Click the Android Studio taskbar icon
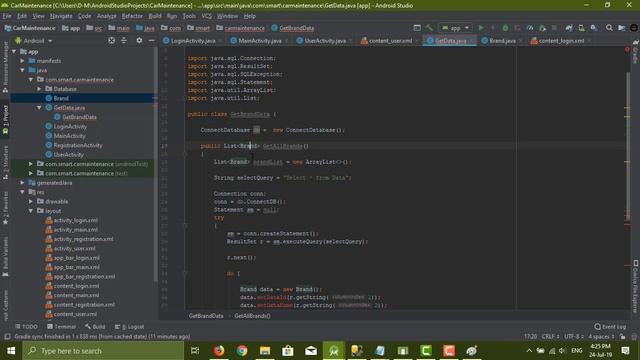Screen dimensions: 640x360 click(334, 351)
